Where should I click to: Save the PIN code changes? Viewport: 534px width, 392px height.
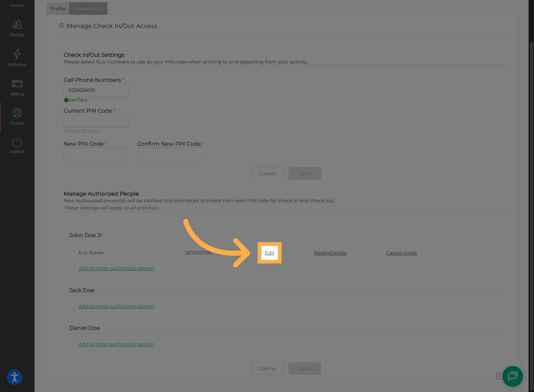304,173
